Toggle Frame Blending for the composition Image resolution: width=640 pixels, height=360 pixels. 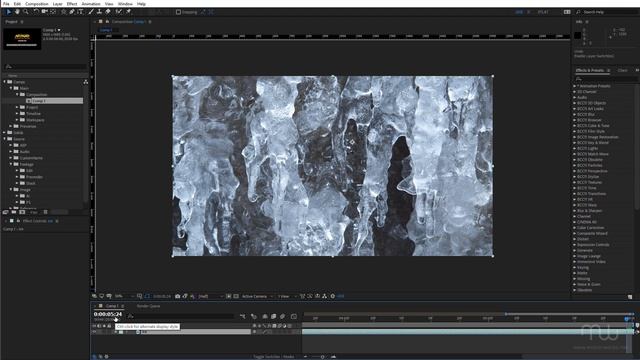click(x=273, y=316)
